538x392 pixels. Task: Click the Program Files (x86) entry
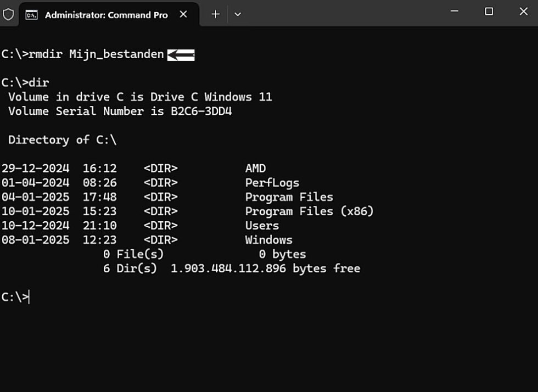(310, 211)
